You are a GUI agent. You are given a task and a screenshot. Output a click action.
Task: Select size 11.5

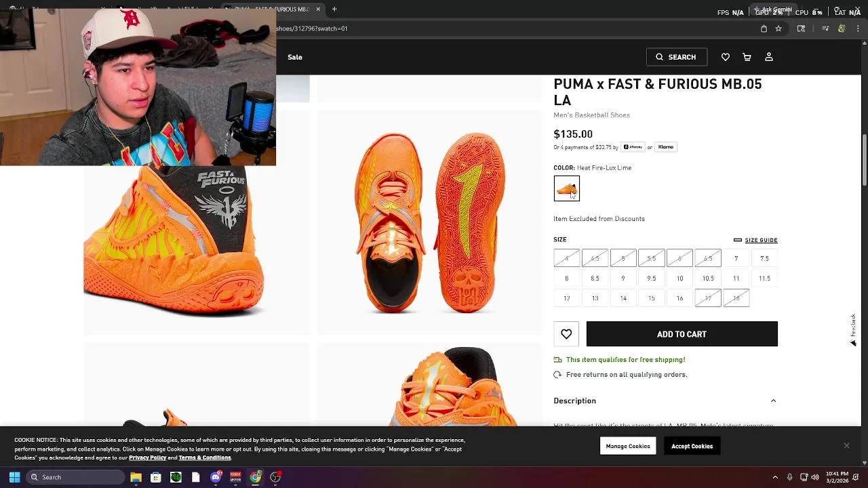click(x=764, y=278)
